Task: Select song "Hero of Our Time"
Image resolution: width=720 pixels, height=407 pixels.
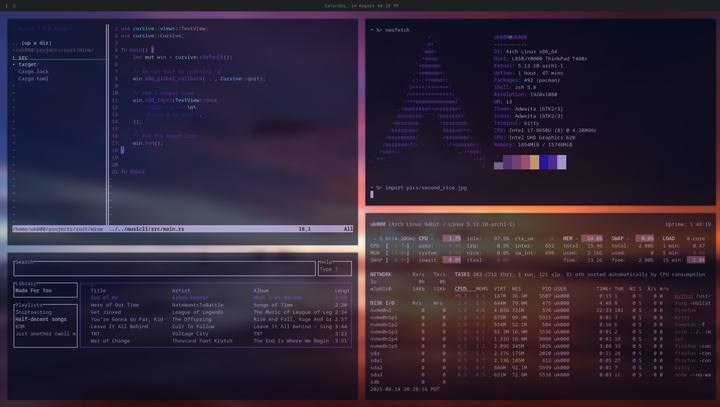Action: [x=114, y=305]
